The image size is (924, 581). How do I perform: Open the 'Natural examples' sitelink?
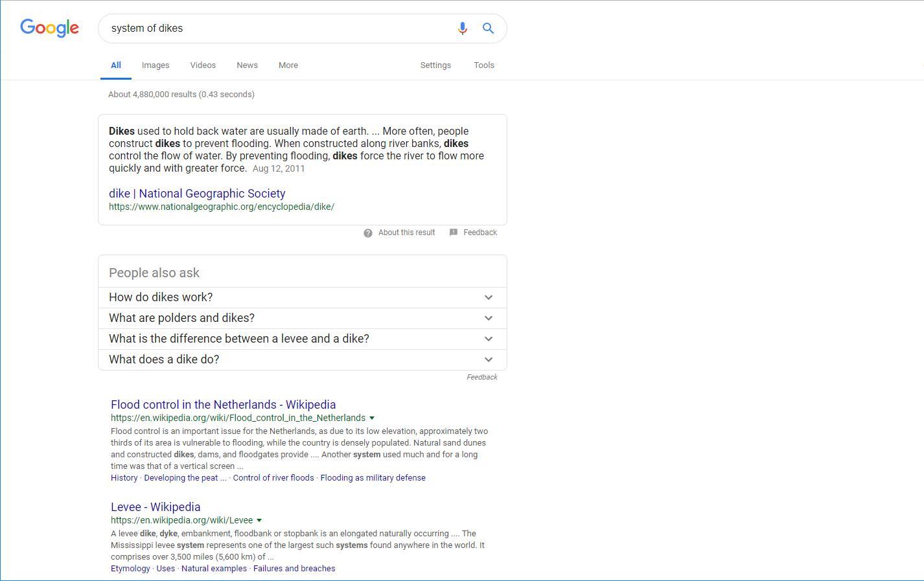pyautogui.click(x=214, y=569)
